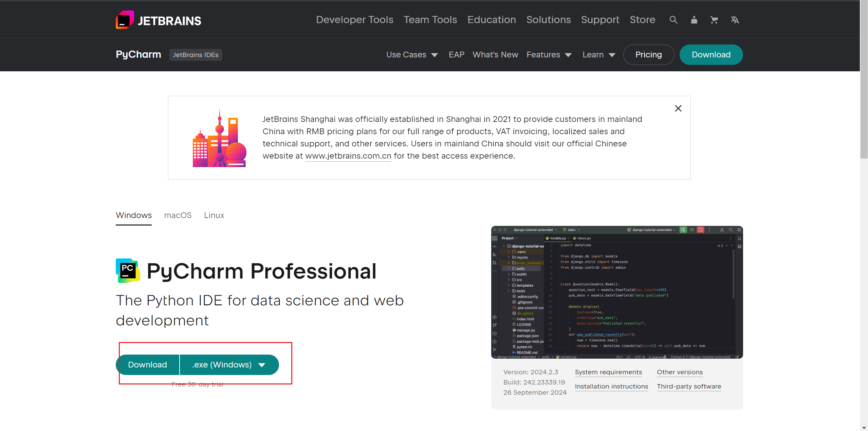This screenshot has height=431, width=868.
Task: Click the Pricing button
Action: click(x=648, y=55)
